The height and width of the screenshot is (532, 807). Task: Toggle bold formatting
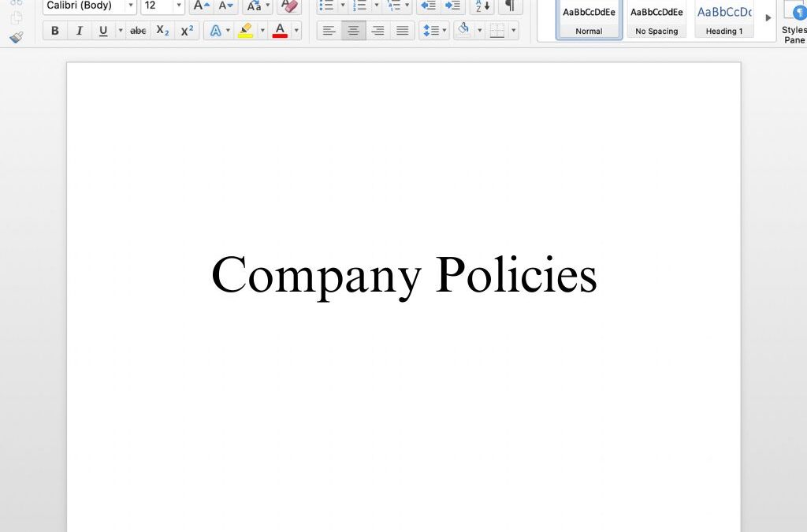(55, 31)
